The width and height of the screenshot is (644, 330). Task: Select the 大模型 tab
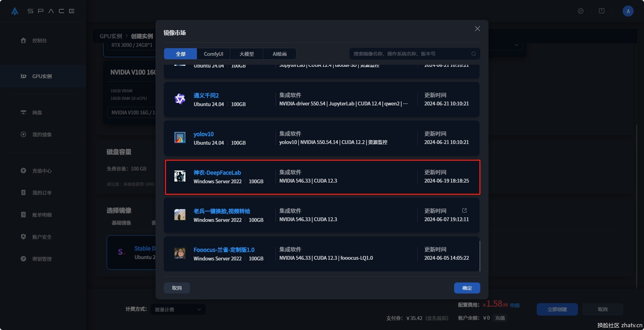pyautogui.click(x=247, y=54)
